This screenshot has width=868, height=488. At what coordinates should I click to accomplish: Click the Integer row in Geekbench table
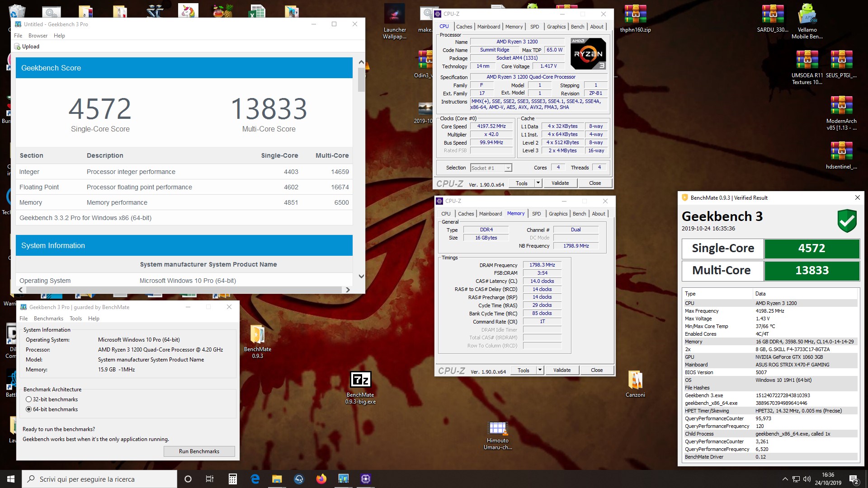click(x=184, y=172)
